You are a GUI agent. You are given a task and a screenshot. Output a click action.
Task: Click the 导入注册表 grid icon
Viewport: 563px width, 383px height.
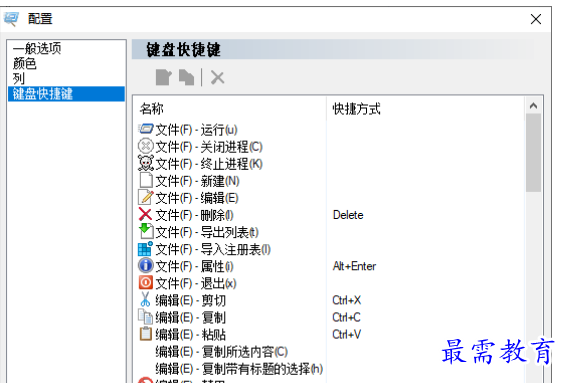[145, 248]
